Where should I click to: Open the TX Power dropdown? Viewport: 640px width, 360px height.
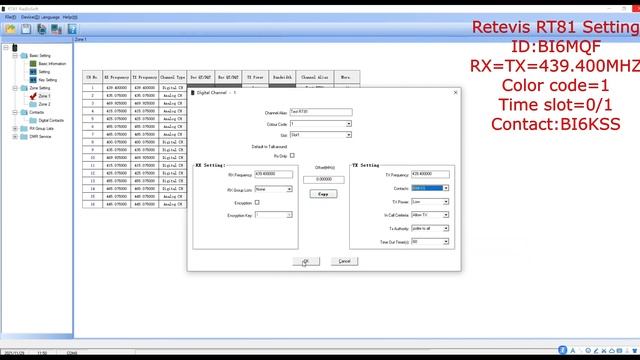[446, 202]
